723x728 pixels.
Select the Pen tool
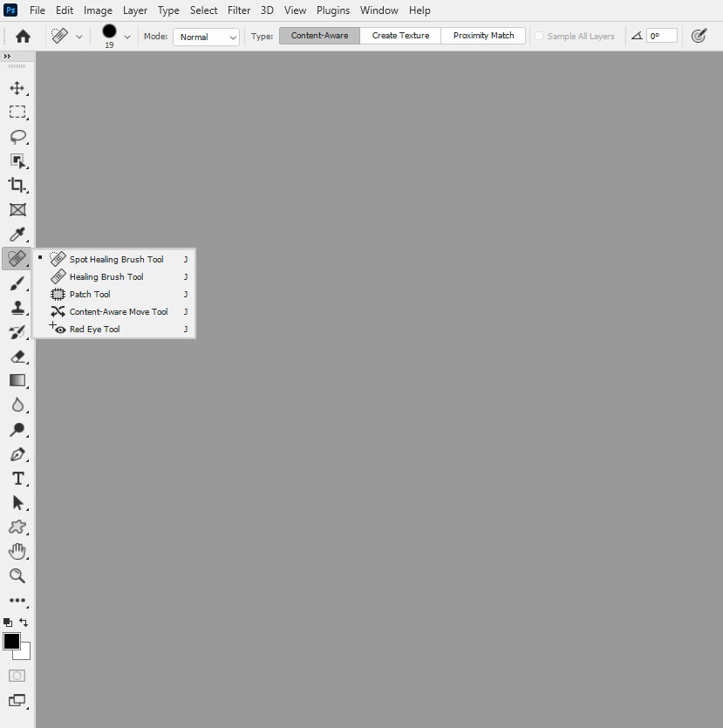(17, 453)
